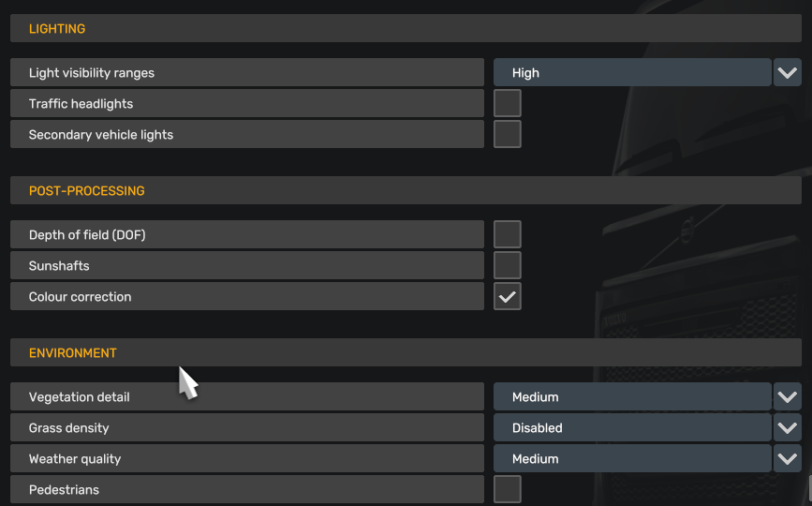Select the Lighting section header

click(406, 28)
